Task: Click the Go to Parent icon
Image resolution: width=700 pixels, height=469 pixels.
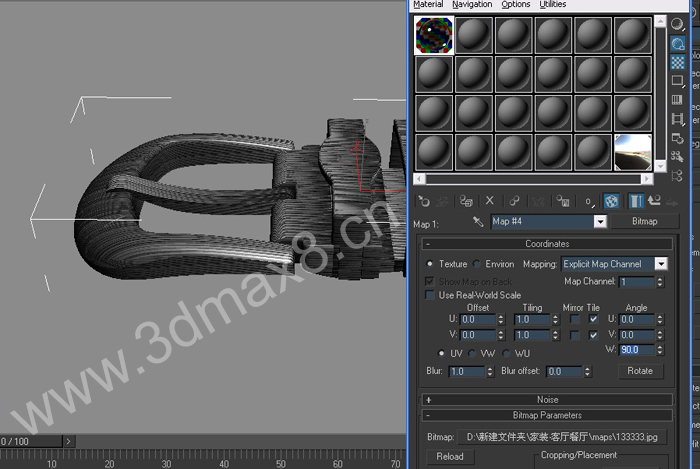Action: [x=654, y=201]
